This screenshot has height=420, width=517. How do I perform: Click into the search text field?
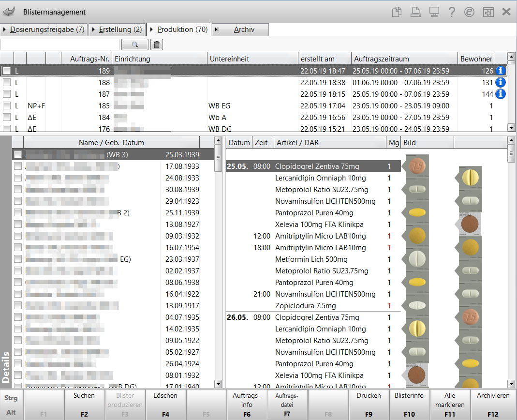pos(60,45)
